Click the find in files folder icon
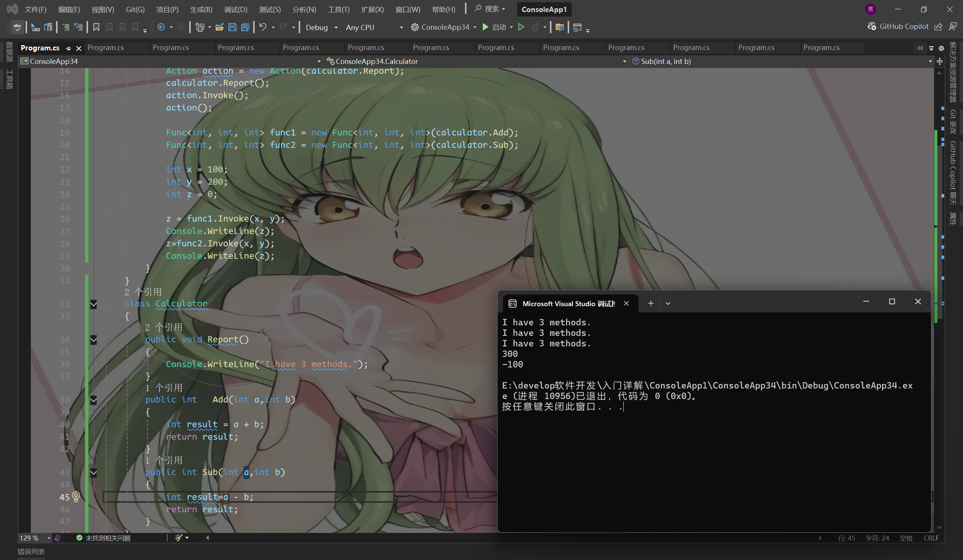This screenshot has width=963, height=560. point(560,27)
